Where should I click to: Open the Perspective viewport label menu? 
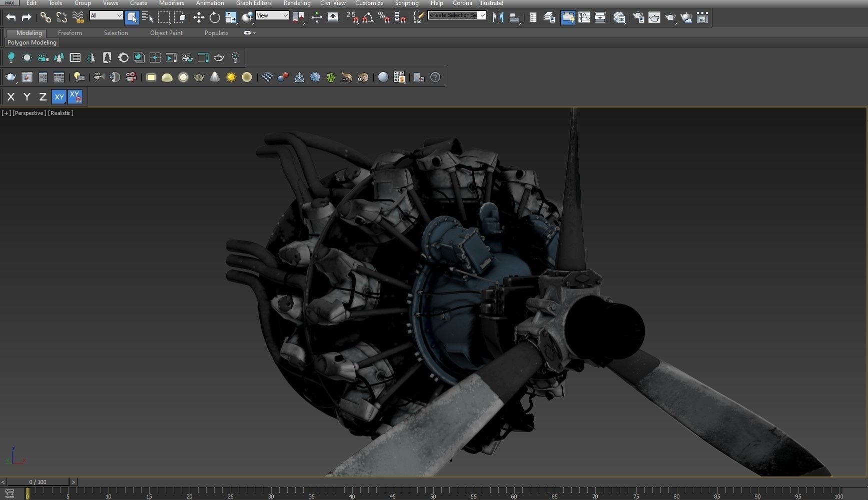30,113
